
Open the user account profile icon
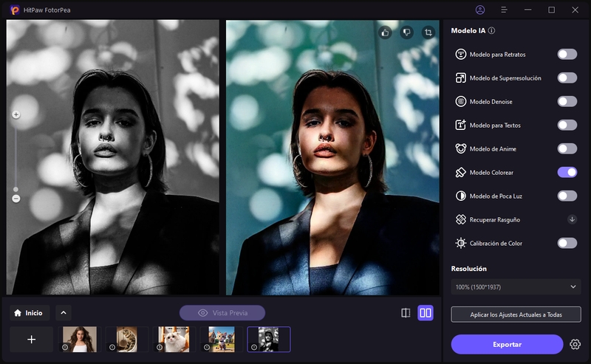(x=481, y=10)
